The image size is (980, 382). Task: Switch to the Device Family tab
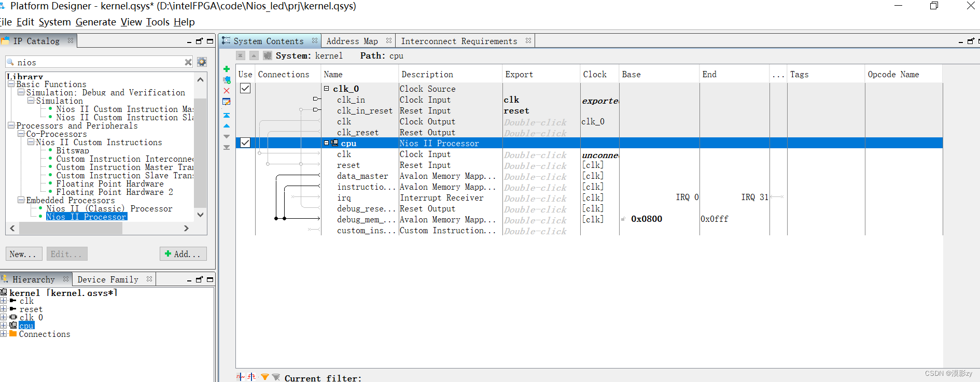[108, 279]
